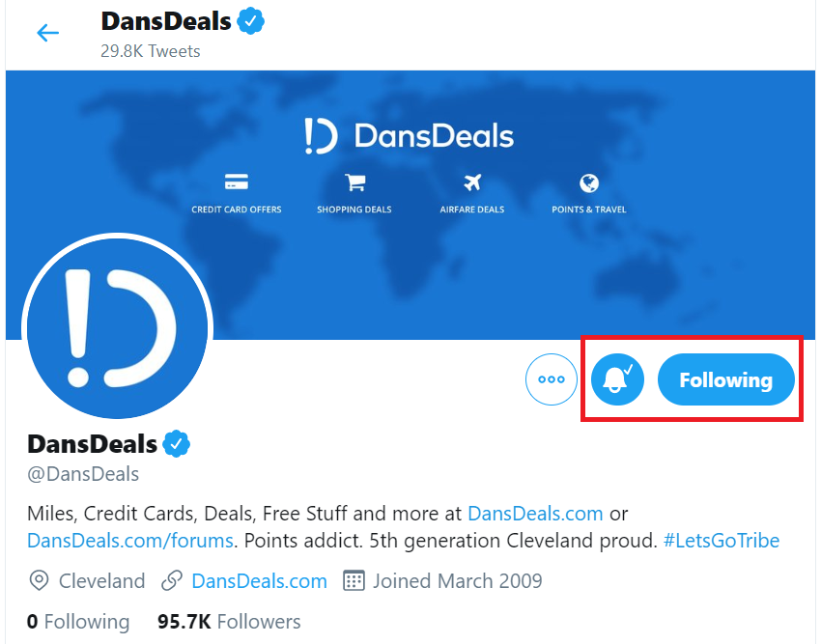Click the verified badge beside the top DansDeals header
Image resolution: width=821 pixels, height=644 pixels.
click(x=251, y=21)
